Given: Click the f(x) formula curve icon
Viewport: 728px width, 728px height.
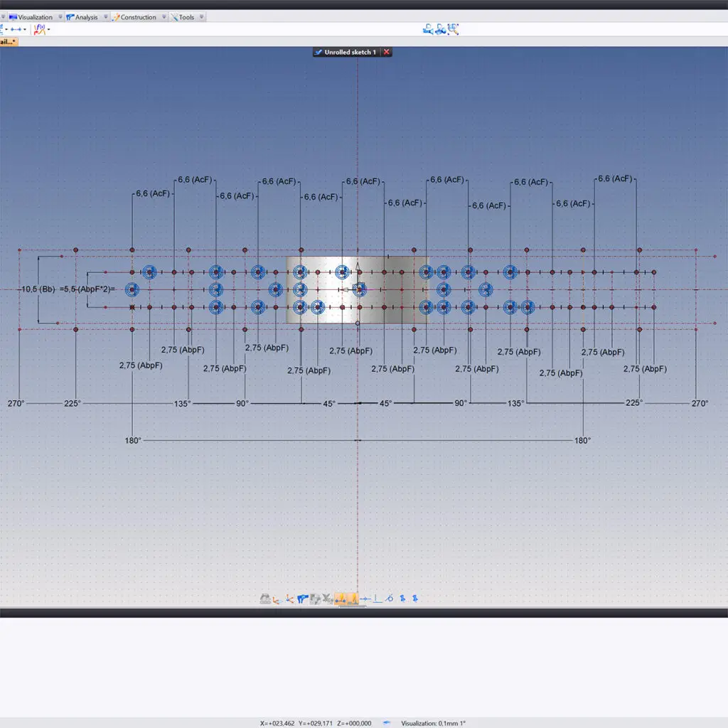Looking at the screenshot, I should 40,29.
